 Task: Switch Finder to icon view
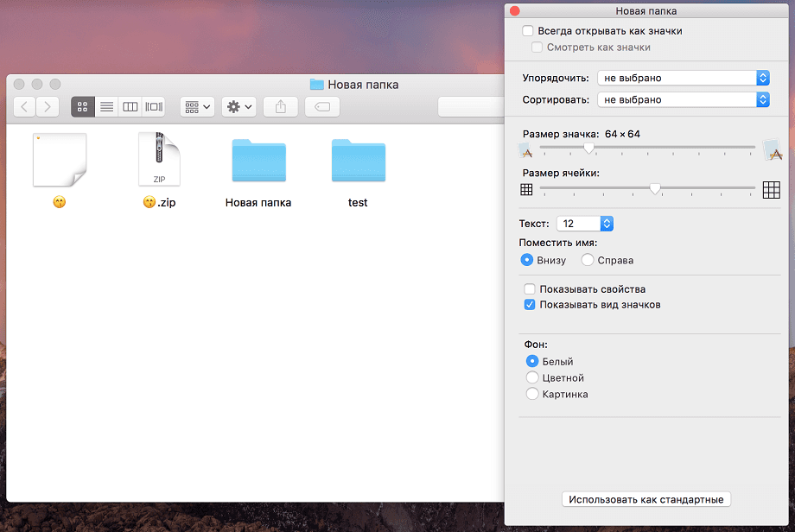83,107
